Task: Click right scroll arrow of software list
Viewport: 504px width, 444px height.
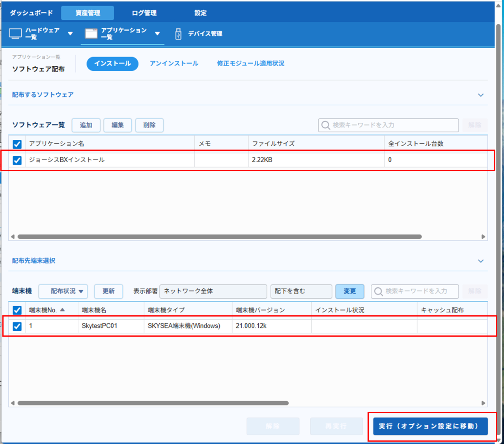Action: tap(483, 237)
